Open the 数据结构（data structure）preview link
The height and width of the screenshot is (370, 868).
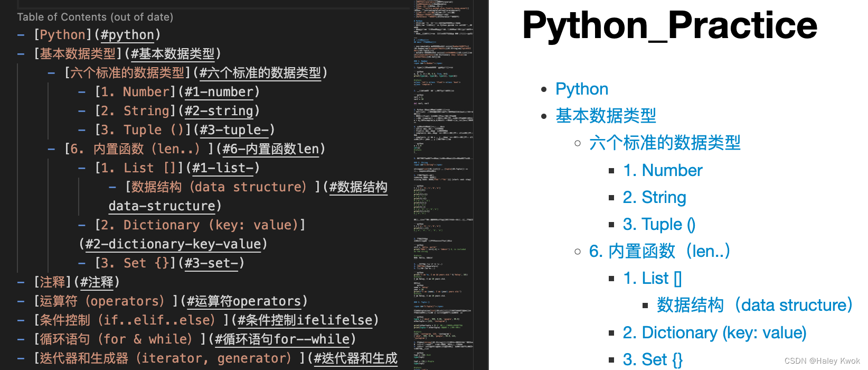[x=754, y=305]
